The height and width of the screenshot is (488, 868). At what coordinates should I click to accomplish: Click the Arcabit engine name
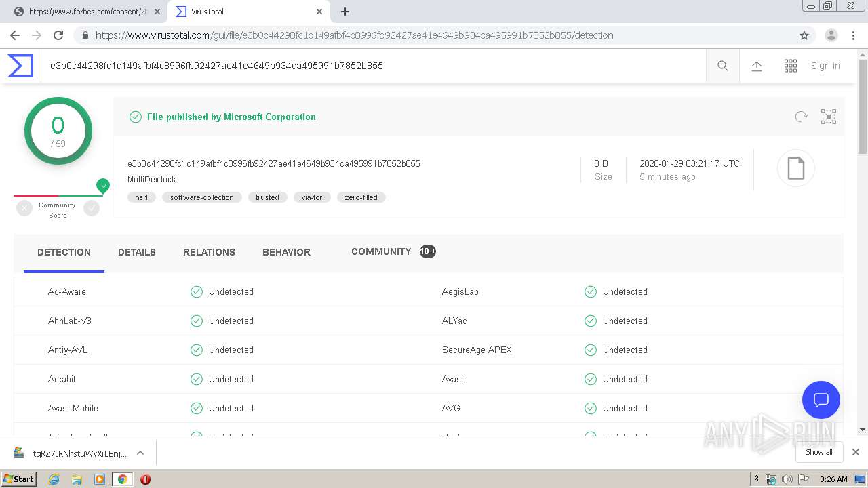62,379
